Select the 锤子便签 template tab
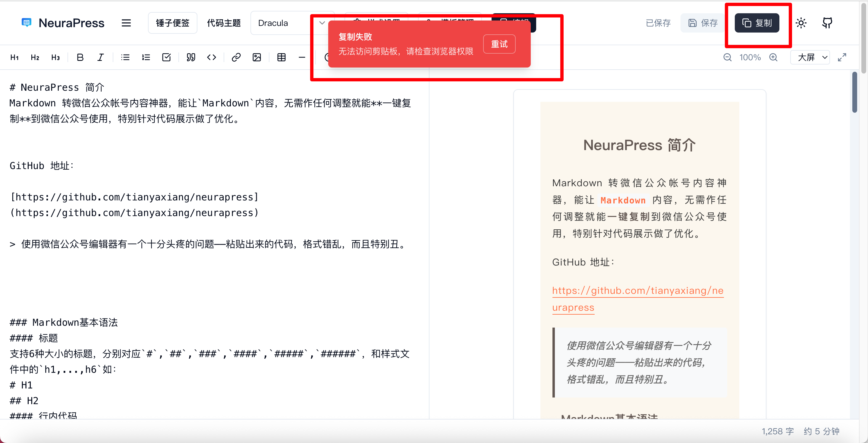868x443 pixels. point(172,23)
